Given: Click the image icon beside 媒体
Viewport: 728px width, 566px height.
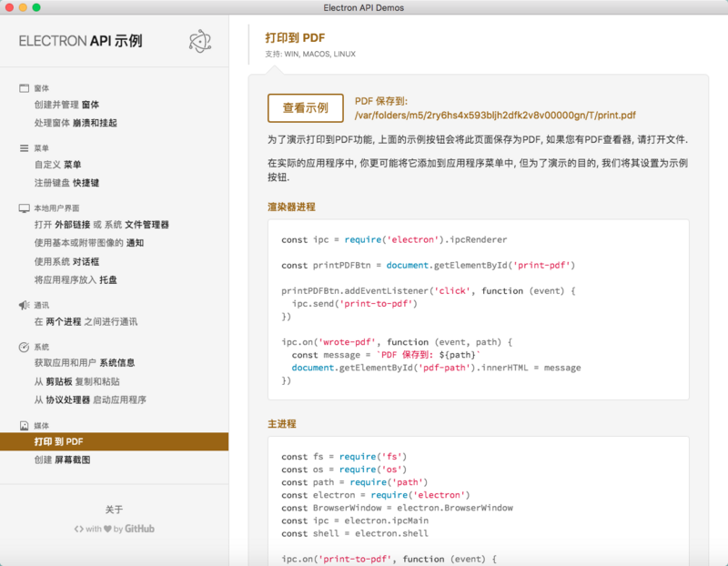Looking at the screenshot, I should 25,425.
